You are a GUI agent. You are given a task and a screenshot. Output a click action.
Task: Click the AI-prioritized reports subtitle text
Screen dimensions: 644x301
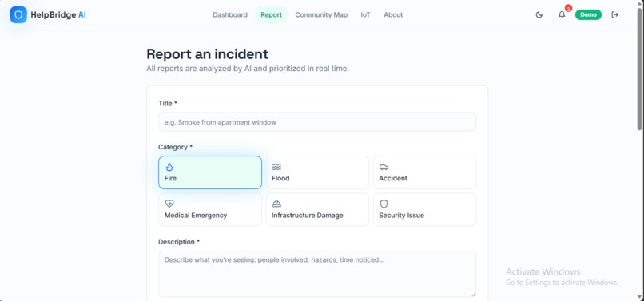point(248,69)
